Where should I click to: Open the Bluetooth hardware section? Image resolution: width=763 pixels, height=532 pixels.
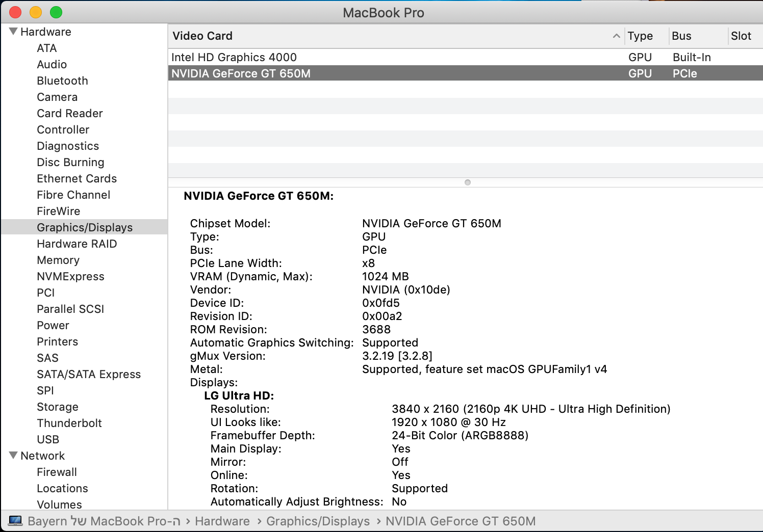coord(62,81)
